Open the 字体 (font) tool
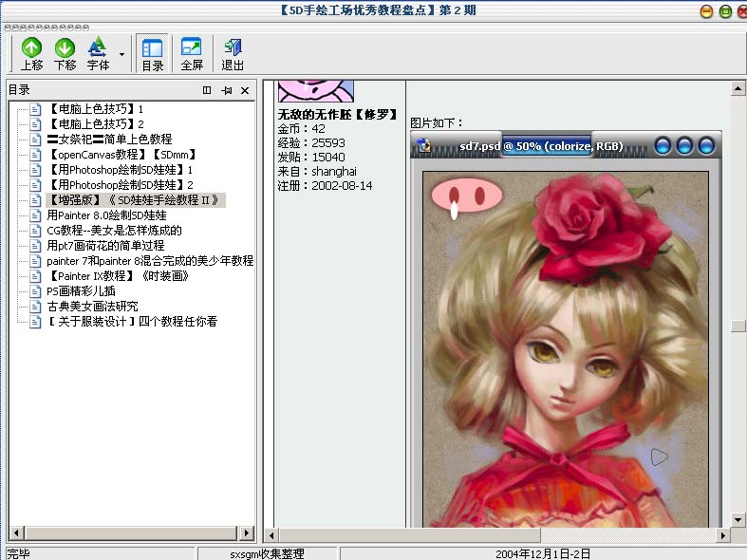Image resolution: width=747 pixels, height=560 pixels. click(98, 54)
